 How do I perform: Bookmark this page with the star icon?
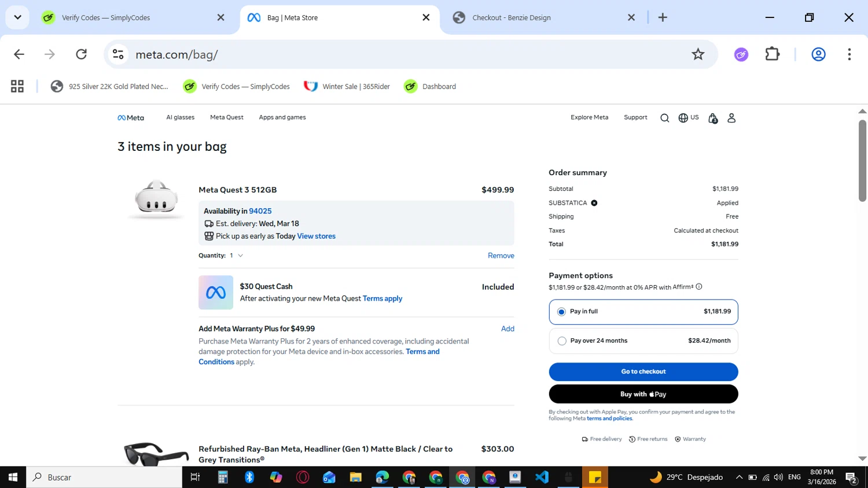click(698, 54)
